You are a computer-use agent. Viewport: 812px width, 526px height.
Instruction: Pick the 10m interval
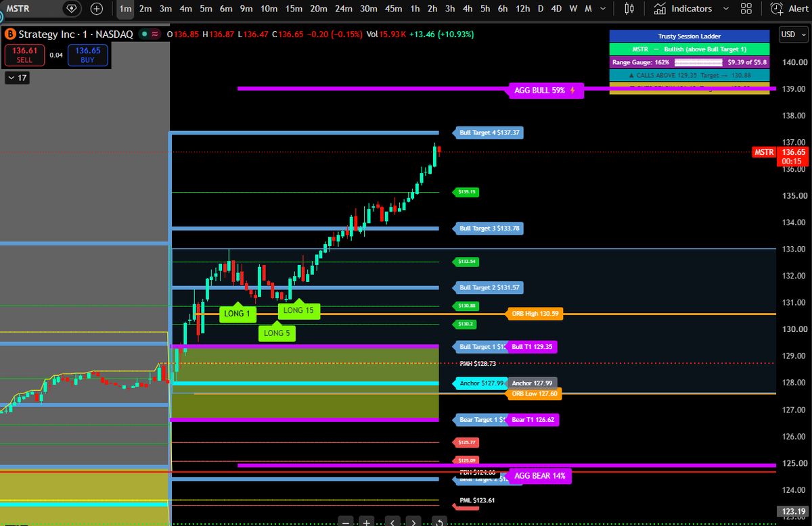[269, 9]
